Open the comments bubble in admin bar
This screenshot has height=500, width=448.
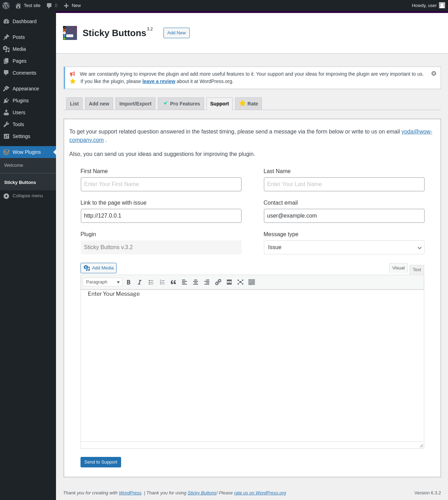click(52, 6)
